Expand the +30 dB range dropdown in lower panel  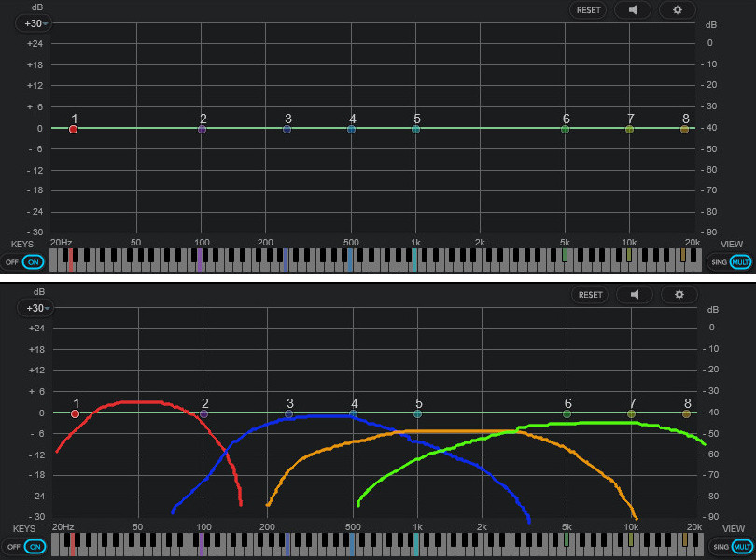pos(36,308)
